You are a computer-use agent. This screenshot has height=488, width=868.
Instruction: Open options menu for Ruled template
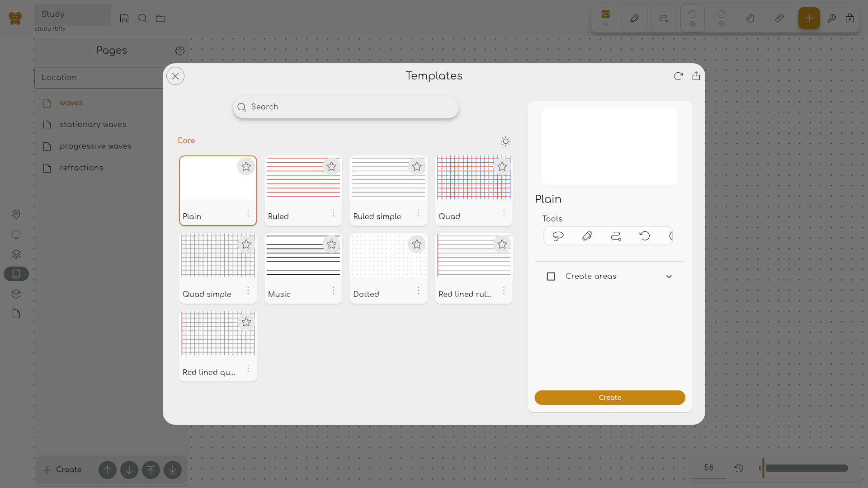[x=333, y=213]
